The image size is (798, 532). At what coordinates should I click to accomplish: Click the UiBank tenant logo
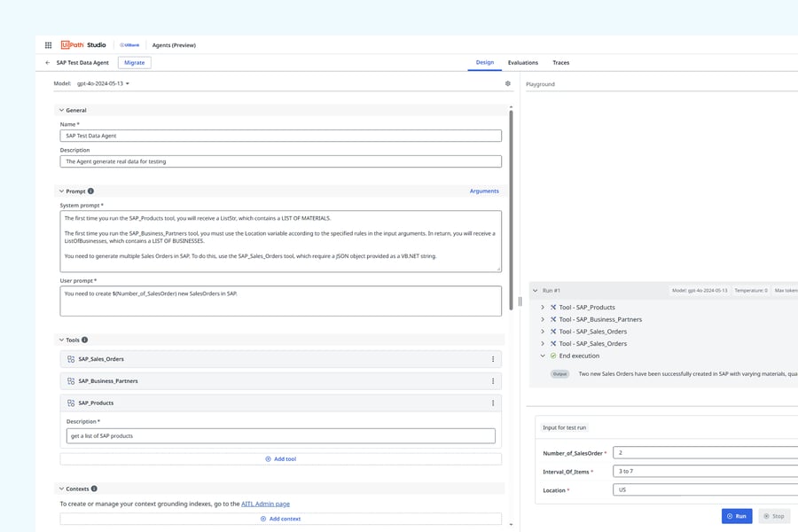point(129,45)
